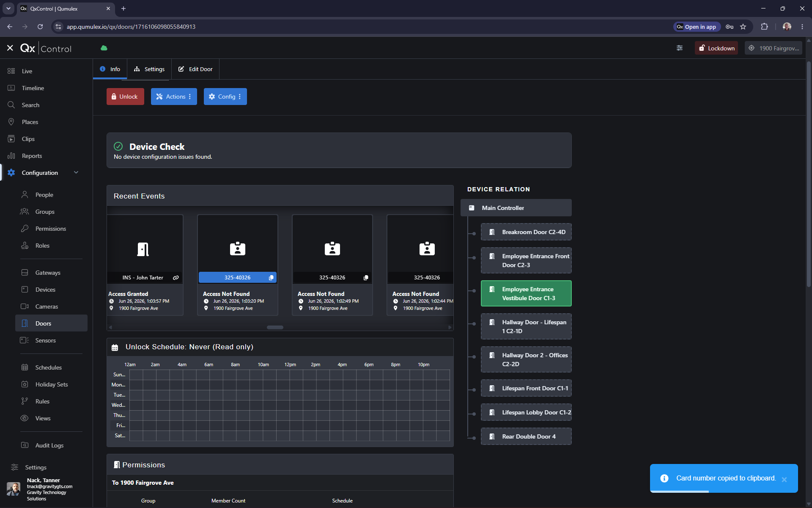Open Reports in the sidebar

tap(32, 156)
